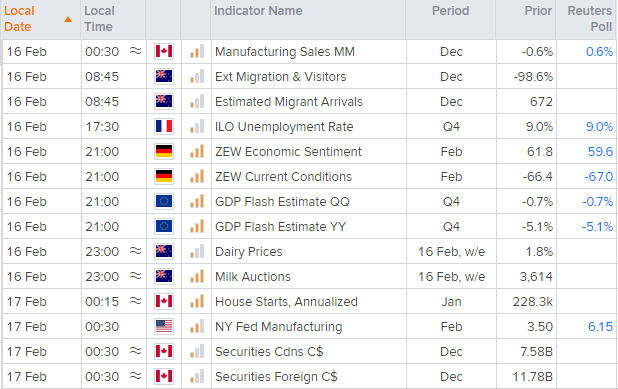Click the Canada flag beside Manufacturing Sales MM
The width and height of the screenshot is (618, 389).
click(x=164, y=51)
